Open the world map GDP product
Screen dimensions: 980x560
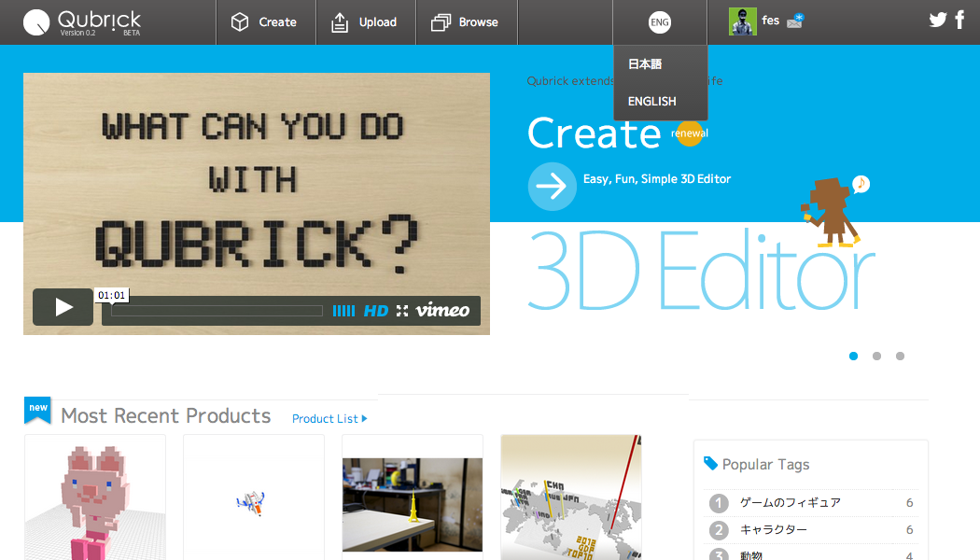coord(571,497)
